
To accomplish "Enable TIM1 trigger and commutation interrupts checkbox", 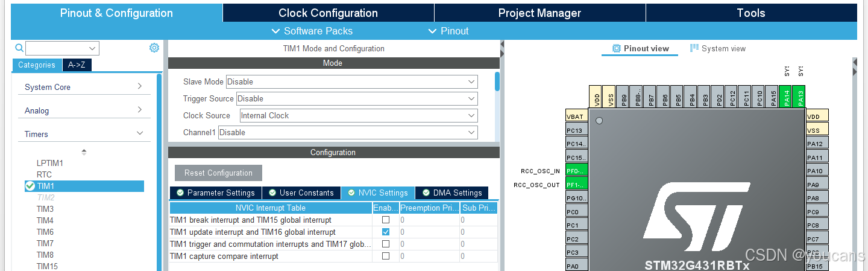I will [386, 244].
